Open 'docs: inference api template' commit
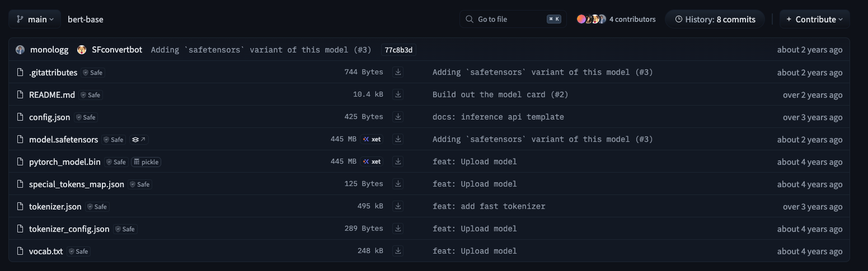Screen dimensions: 868x271 pos(498,117)
